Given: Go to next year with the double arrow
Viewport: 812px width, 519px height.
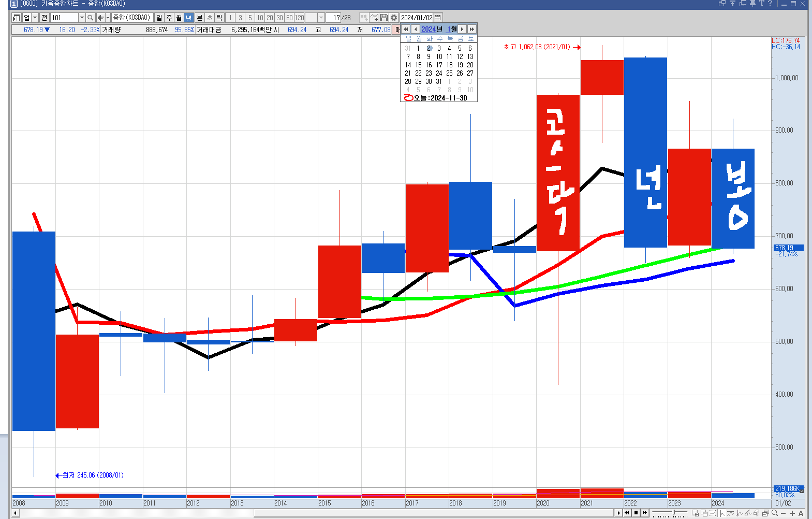Looking at the screenshot, I should 471,29.
